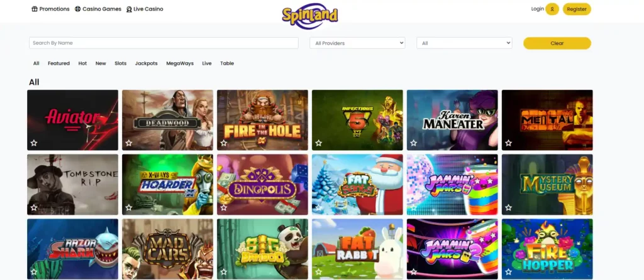Switch to the New tab
Screen dimensions: 644x280
coord(101,63)
